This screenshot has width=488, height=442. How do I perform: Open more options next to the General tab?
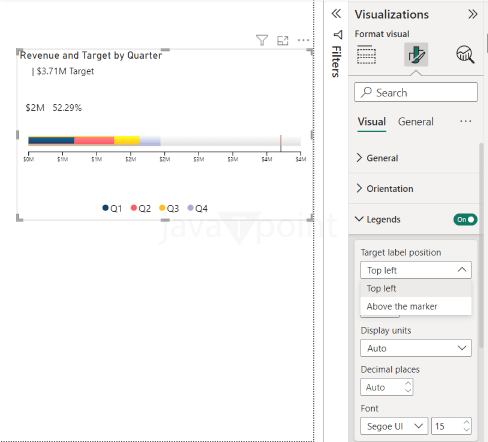[465, 121]
